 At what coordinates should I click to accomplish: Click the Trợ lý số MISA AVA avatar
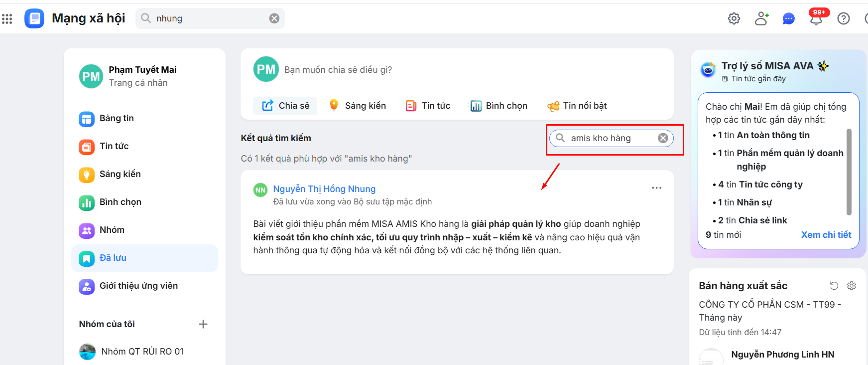click(708, 70)
